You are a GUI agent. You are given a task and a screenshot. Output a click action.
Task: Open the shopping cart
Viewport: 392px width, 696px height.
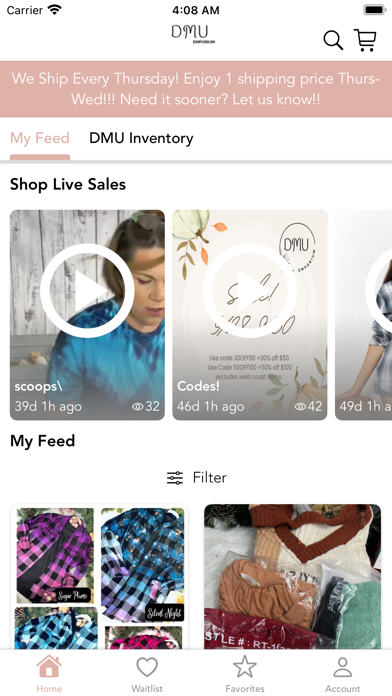point(365,40)
